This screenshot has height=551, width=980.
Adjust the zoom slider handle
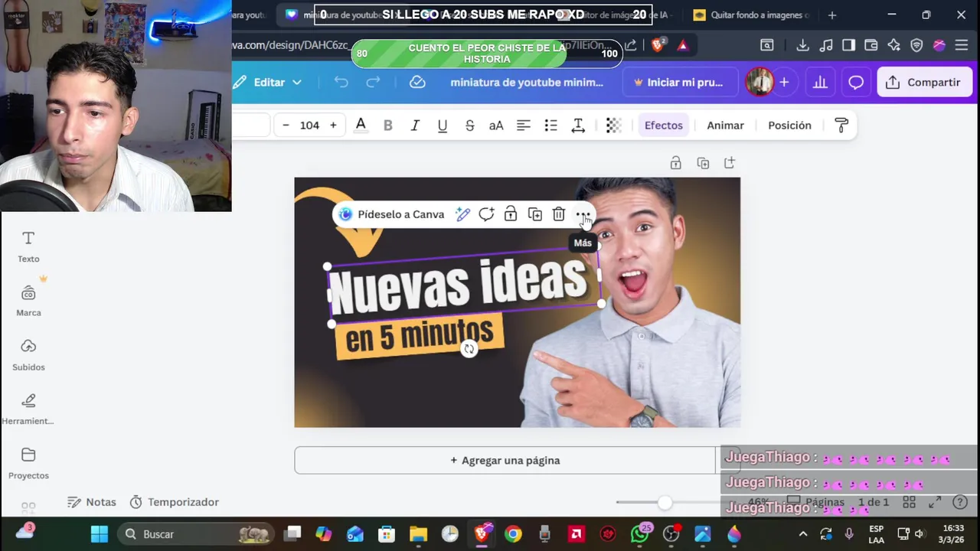point(665,502)
